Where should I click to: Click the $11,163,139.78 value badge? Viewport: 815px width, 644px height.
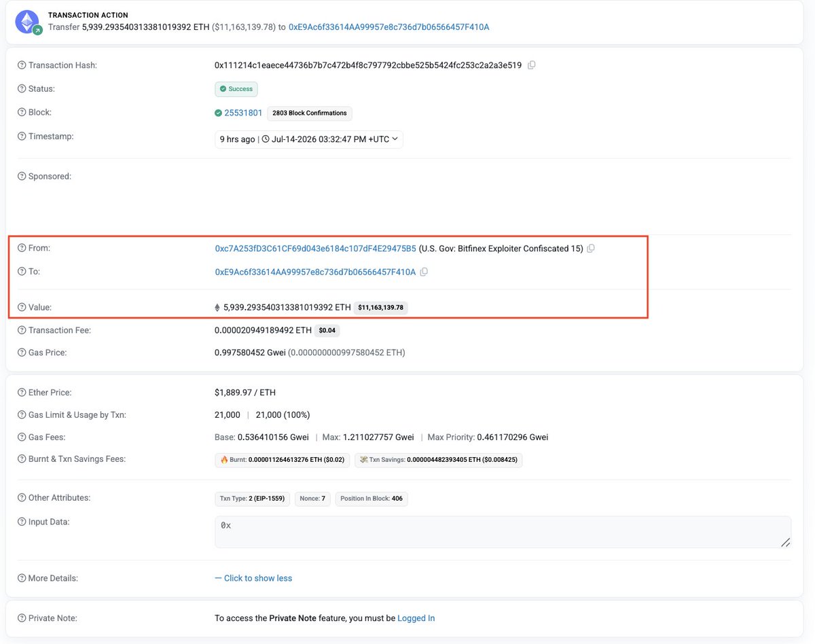[380, 308]
